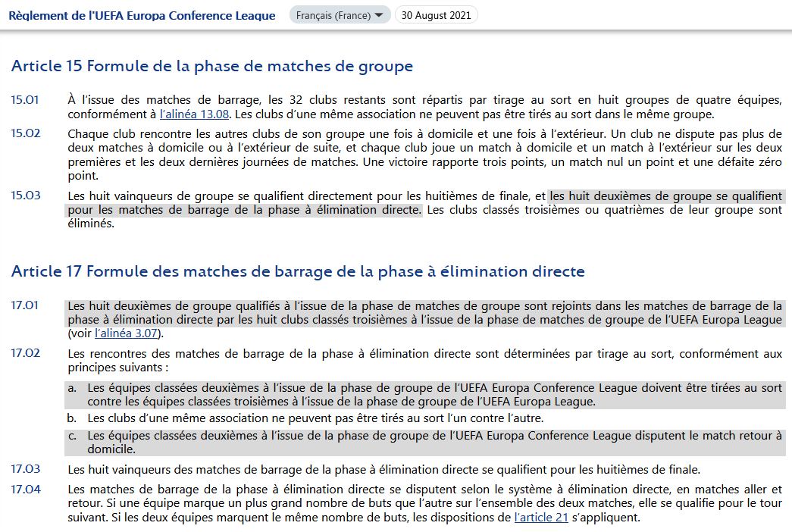Viewport: 792px width, 532px height.
Task: Click paragraph number 15.03
Action: coord(25,196)
